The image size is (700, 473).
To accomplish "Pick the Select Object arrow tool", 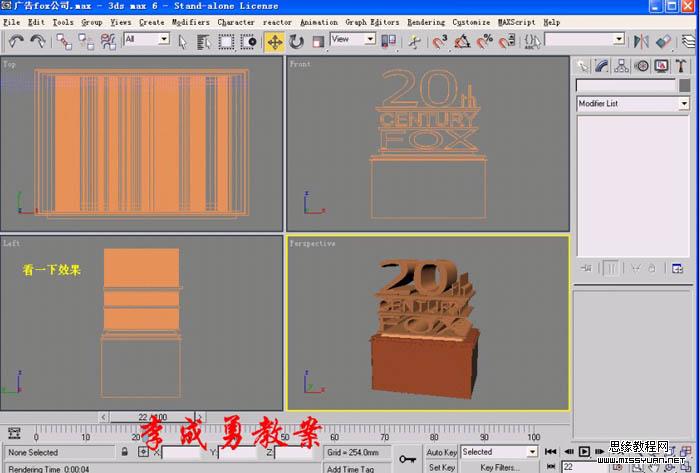I will click(183, 41).
